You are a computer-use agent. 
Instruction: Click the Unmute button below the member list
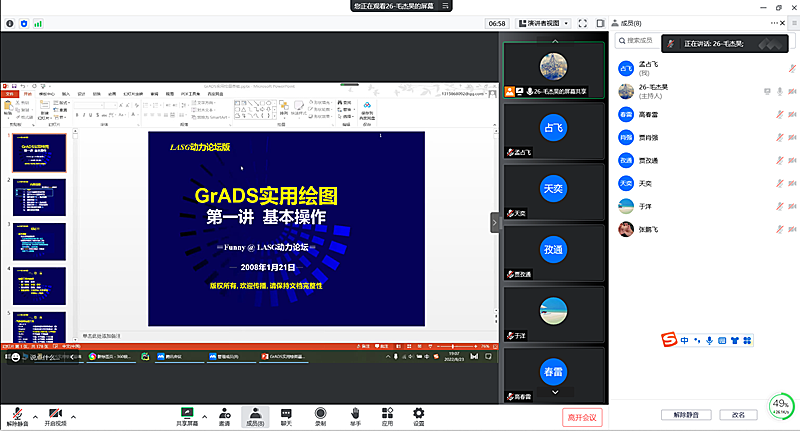(x=686, y=415)
